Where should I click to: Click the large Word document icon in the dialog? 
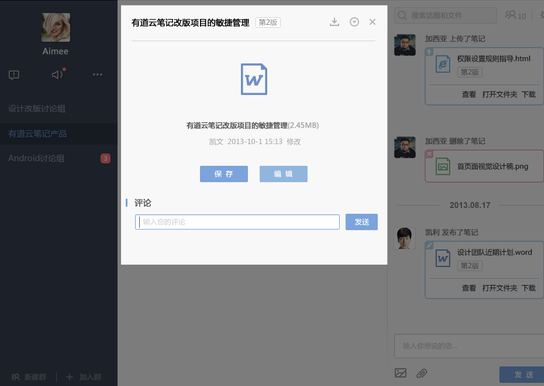point(254,79)
